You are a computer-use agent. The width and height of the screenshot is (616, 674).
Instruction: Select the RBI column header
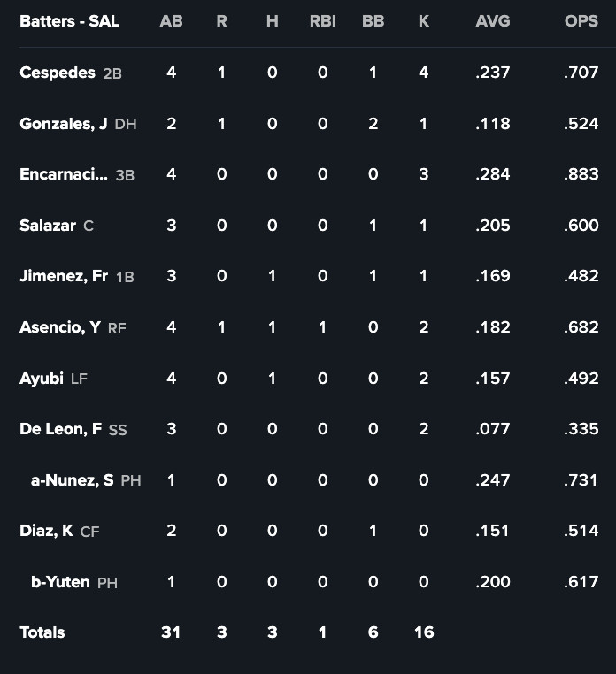point(322,21)
